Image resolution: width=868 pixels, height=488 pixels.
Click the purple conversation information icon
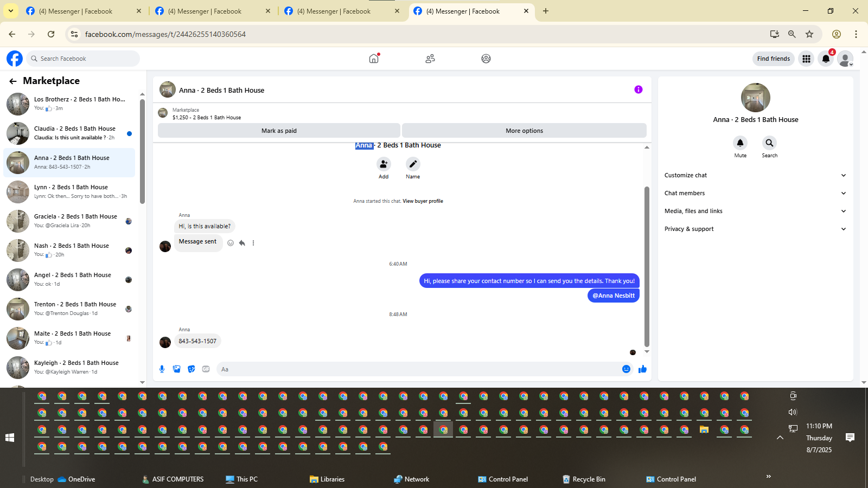pyautogui.click(x=639, y=89)
